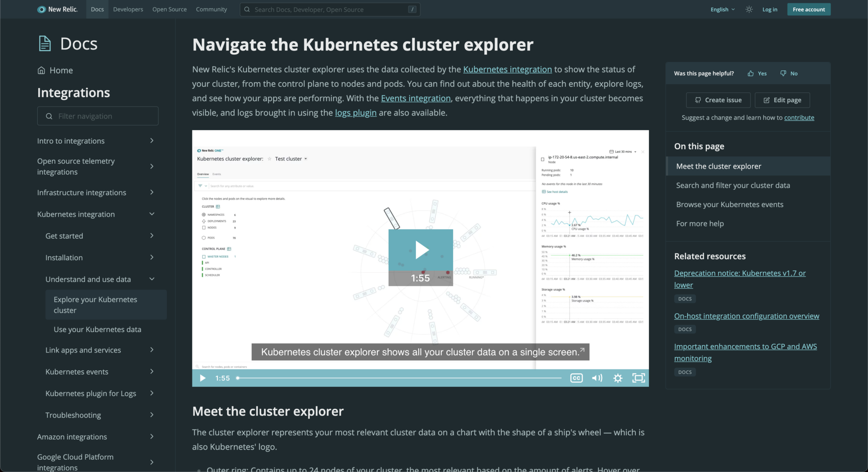Click the Integrations heading in sidebar
868x472 pixels.
(74, 92)
